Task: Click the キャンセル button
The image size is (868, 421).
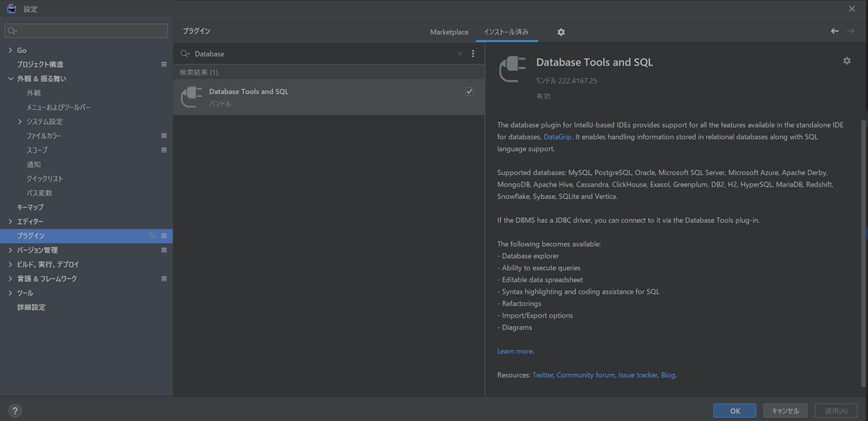Action: pyautogui.click(x=785, y=411)
